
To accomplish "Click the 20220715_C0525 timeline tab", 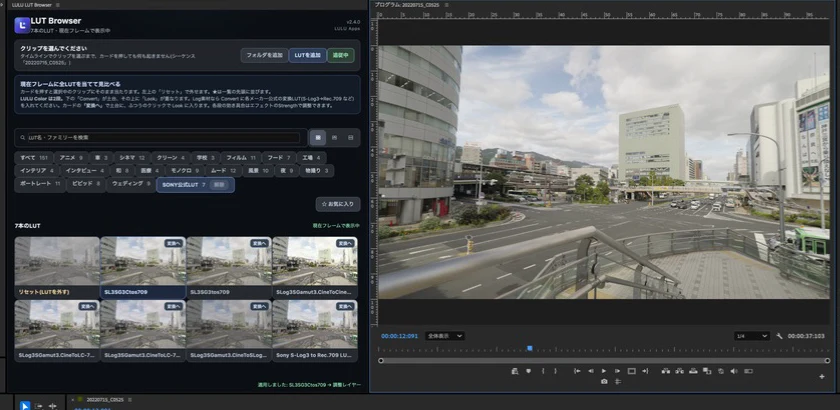I will click(105, 399).
